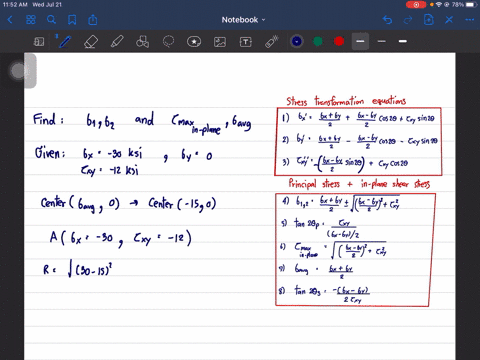
Task: Select the Pen tool
Action: [64, 42]
